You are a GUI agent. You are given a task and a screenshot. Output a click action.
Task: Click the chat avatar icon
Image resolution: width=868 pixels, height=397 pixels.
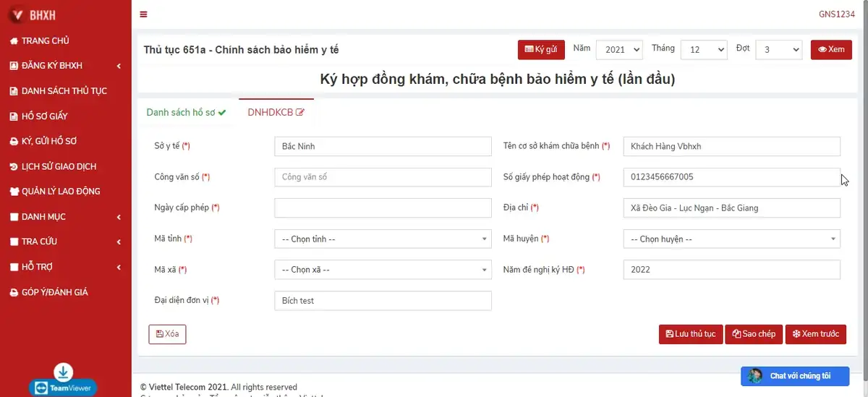755,376
